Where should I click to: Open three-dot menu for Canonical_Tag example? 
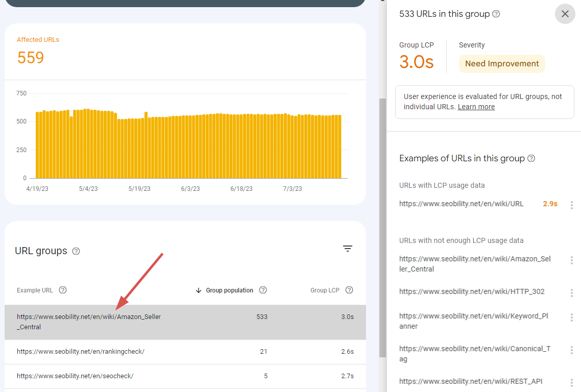[x=571, y=350]
